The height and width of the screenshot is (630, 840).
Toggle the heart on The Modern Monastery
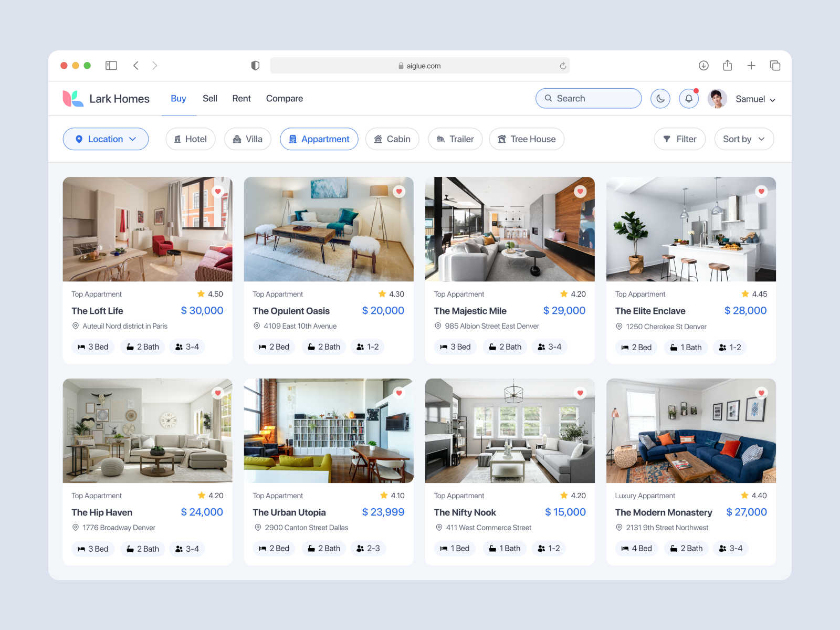pyautogui.click(x=762, y=392)
